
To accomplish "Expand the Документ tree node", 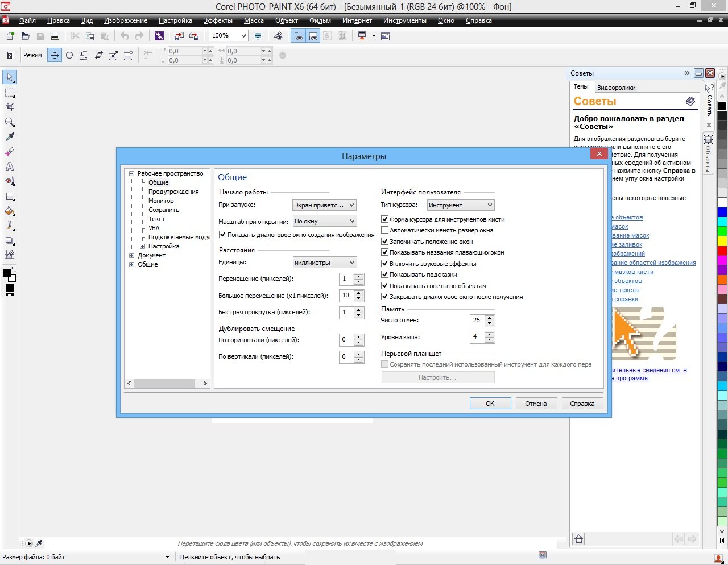I will (x=132, y=256).
